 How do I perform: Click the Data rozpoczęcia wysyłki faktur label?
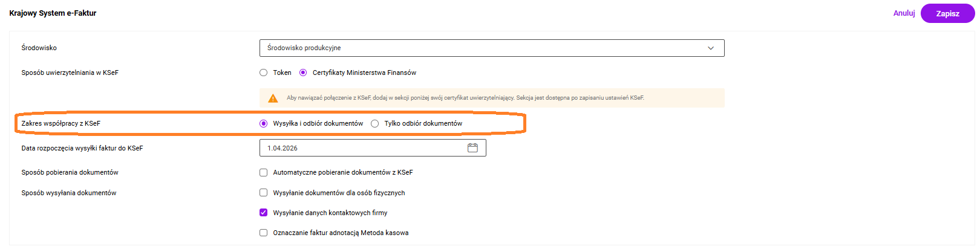coord(82,148)
